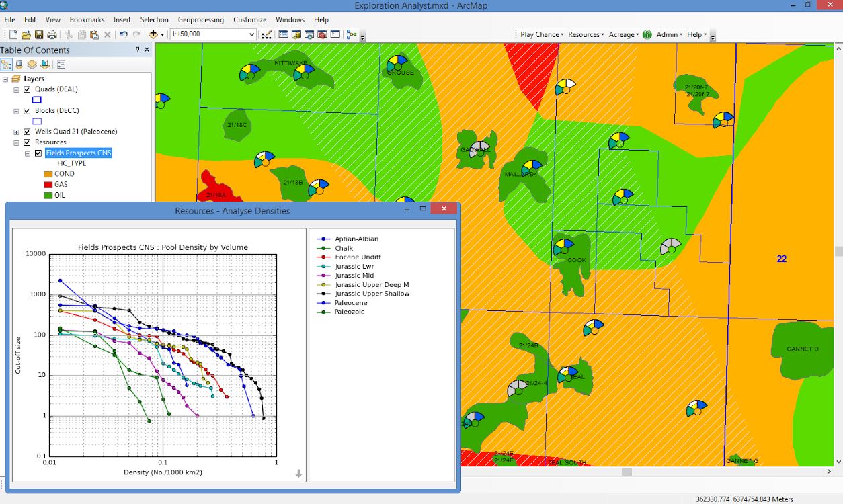Uncheck the Fields Prospects CNS layer
The width and height of the screenshot is (843, 504).
tap(38, 153)
